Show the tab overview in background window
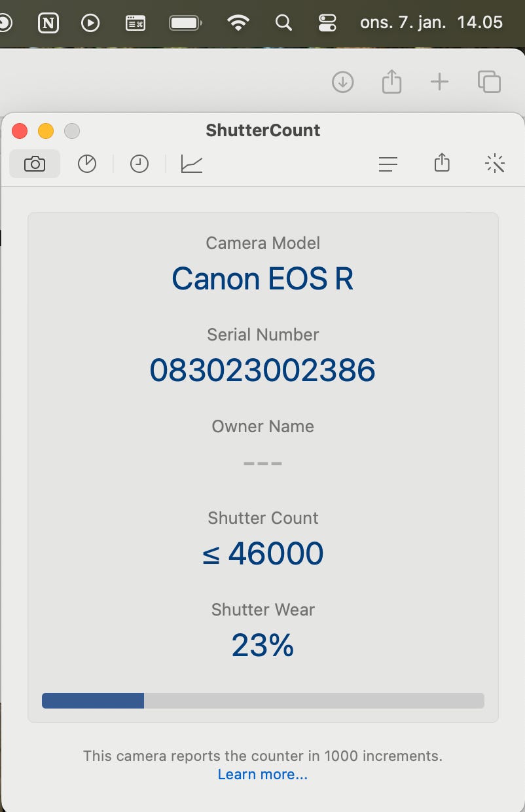 [x=489, y=83]
